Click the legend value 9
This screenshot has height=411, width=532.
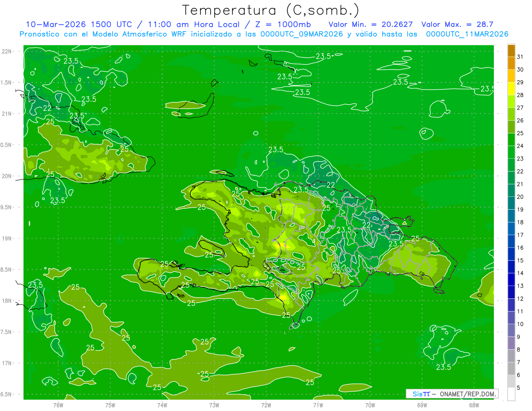(x=519, y=337)
